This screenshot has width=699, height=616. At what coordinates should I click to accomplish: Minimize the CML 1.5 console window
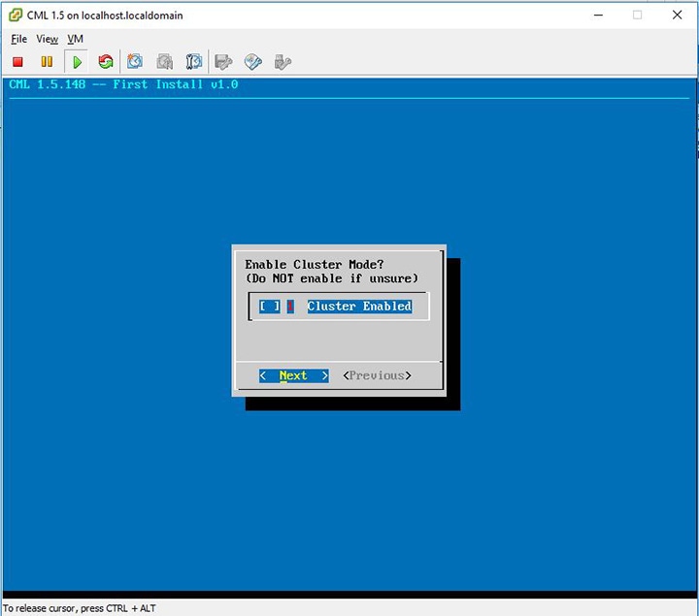coord(598,16)
